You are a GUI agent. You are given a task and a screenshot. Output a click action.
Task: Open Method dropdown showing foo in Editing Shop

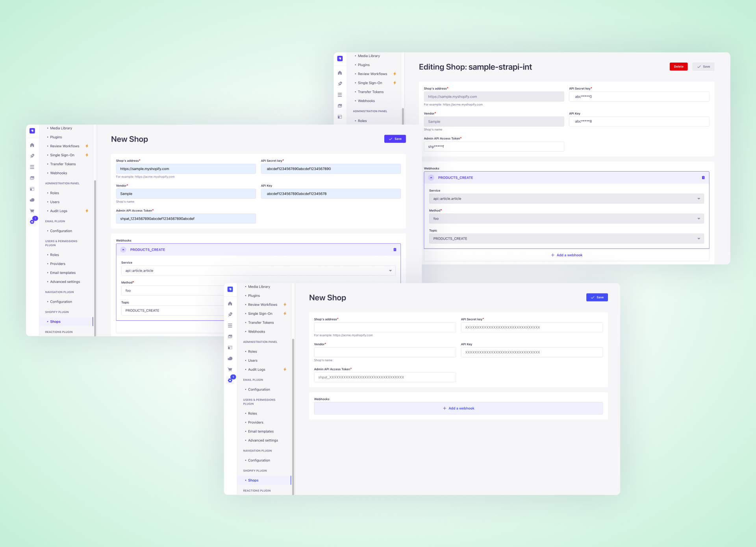(566, 219)
